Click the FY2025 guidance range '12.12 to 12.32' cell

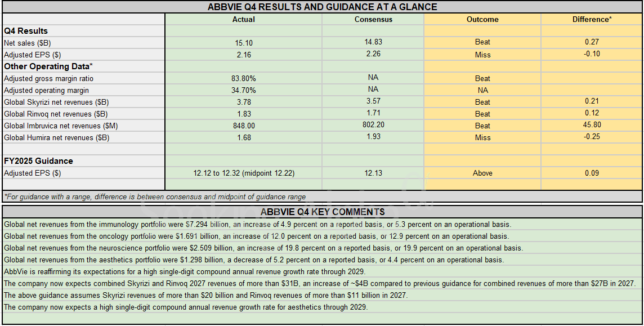(243, 173)
